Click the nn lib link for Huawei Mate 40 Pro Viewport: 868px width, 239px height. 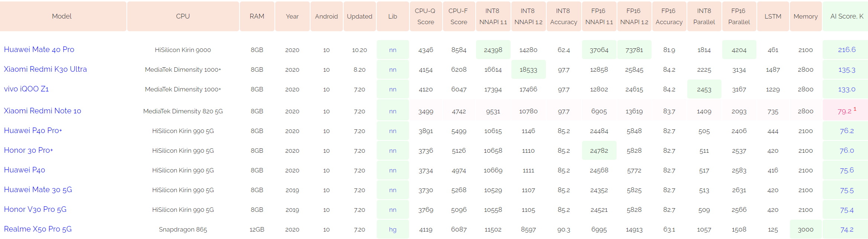point(393,50)
